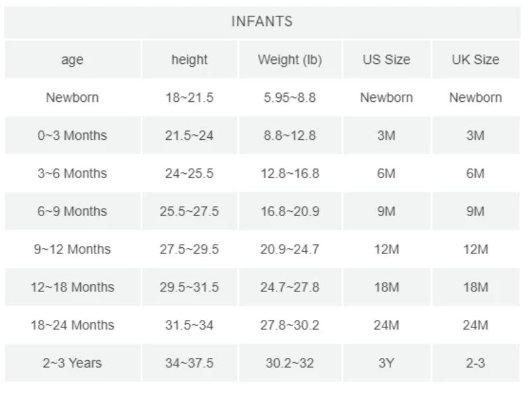The width and height of the screenshot is (532, 397).
Task: Select the 3~6 Months age cell
Action: click(x=72, y=173)
